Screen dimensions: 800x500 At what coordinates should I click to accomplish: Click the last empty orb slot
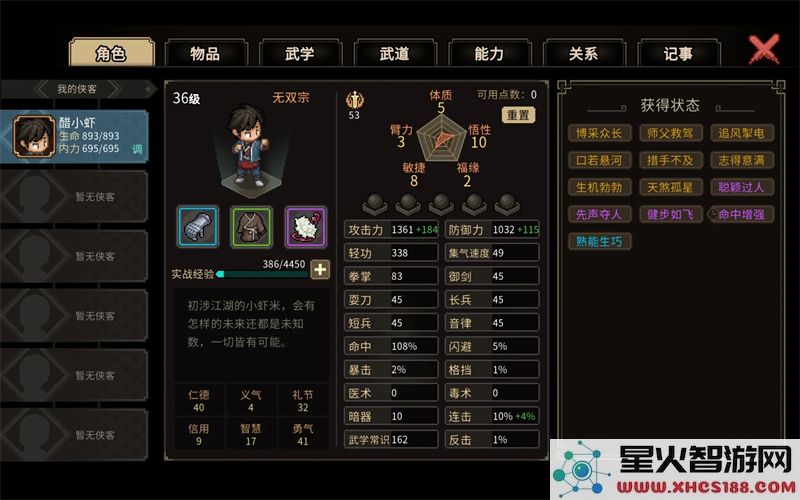click(x=507, y=204)
